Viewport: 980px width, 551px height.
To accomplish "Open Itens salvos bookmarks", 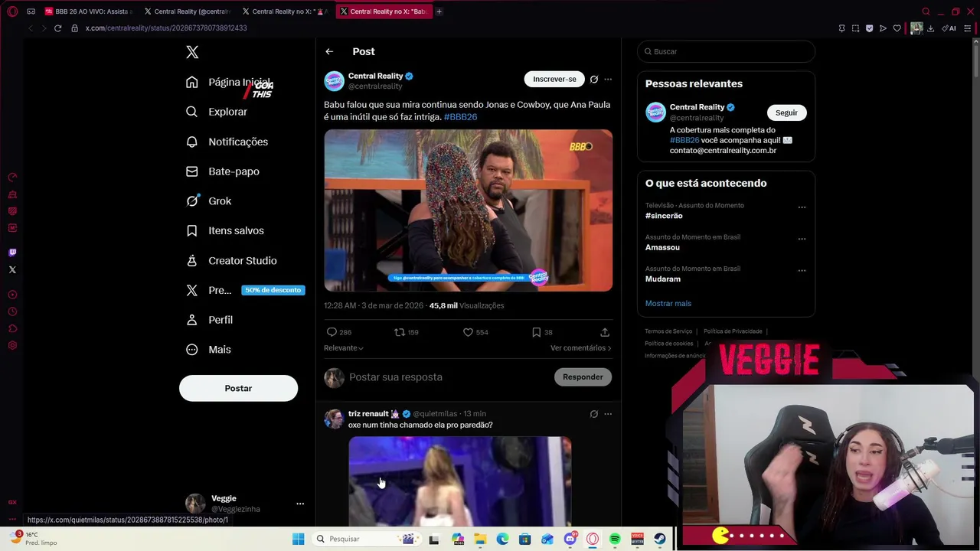I will tap(225, 230).
